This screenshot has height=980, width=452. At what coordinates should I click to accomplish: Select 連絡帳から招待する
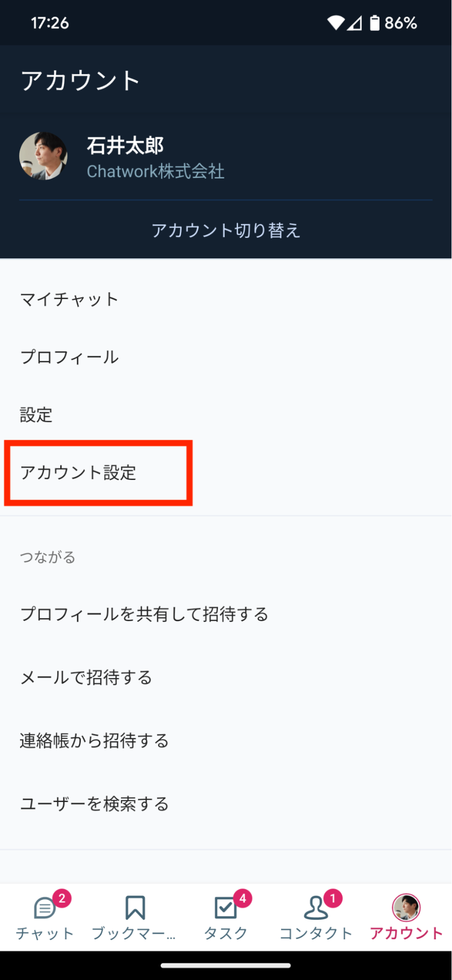click(x=226, y=740)
